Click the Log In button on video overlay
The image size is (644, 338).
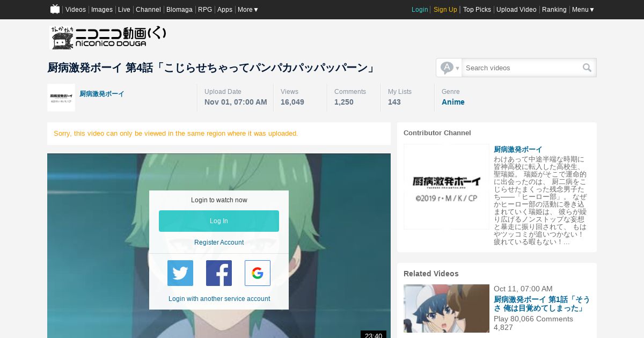coord(219,221)
